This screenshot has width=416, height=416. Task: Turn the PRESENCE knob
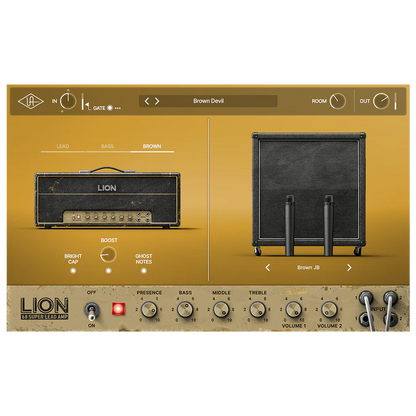149,310
